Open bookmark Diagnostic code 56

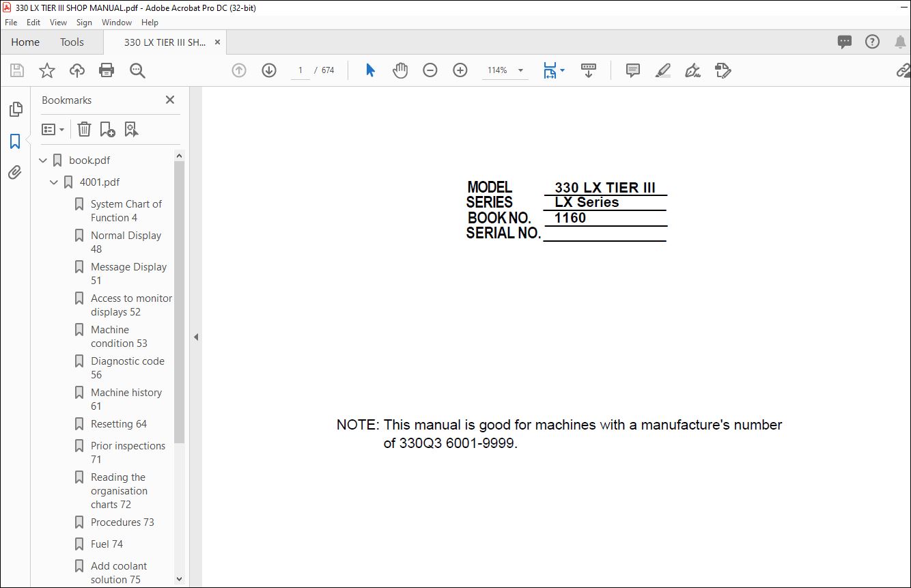click(x=127, y=368)
